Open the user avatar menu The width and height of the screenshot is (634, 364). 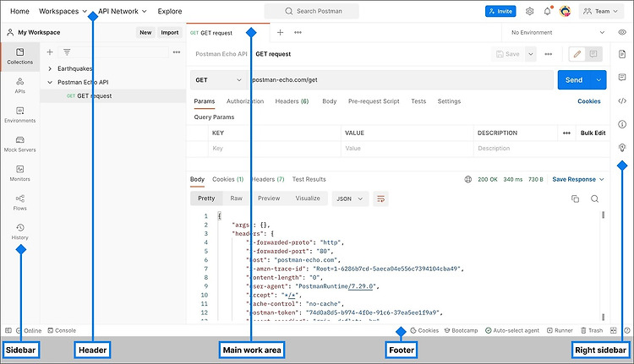565,11
